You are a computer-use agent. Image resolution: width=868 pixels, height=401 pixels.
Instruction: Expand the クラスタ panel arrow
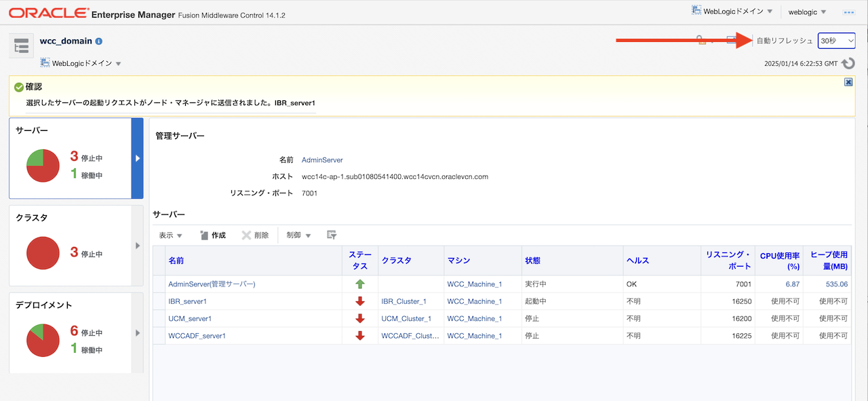pos(138,246)
